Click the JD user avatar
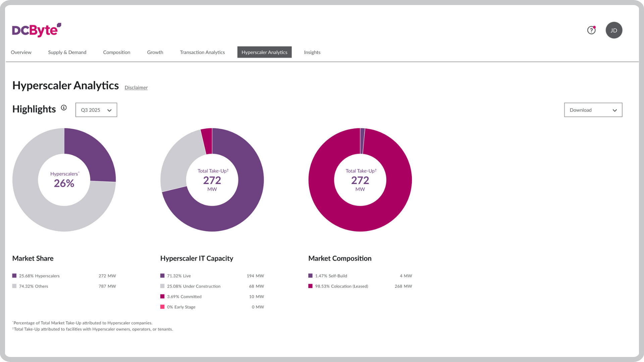 (614, 30)
